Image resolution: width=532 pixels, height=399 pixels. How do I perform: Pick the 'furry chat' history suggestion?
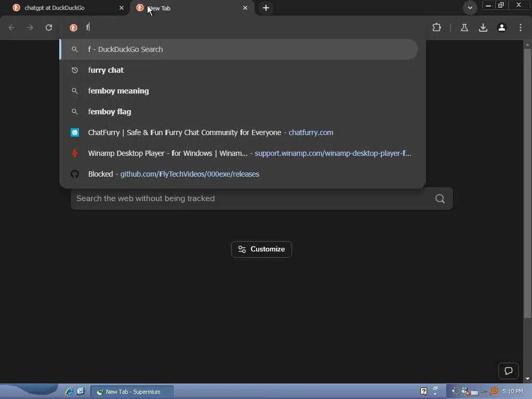click(x=239, y=70)
